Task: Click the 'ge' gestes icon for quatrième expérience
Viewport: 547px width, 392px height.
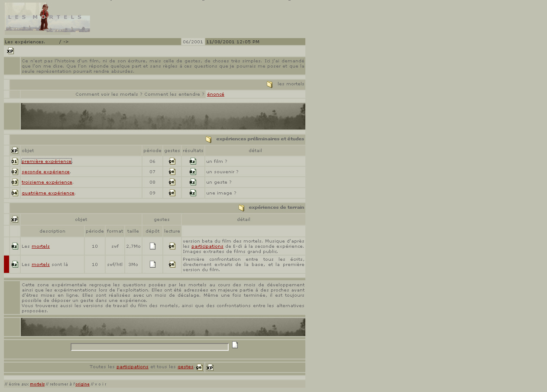Action: point(172,193)
